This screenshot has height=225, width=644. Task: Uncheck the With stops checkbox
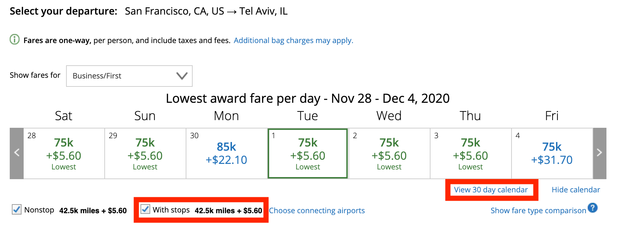pos(145,209)
